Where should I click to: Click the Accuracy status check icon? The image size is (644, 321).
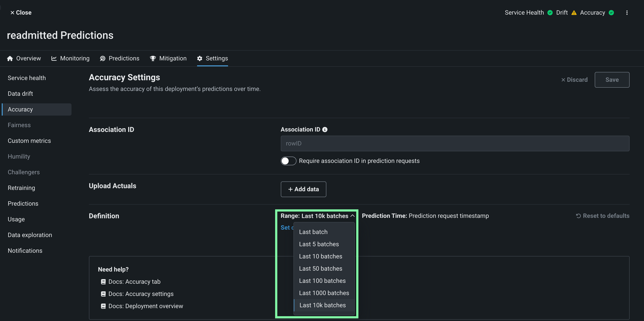[611, 13]
